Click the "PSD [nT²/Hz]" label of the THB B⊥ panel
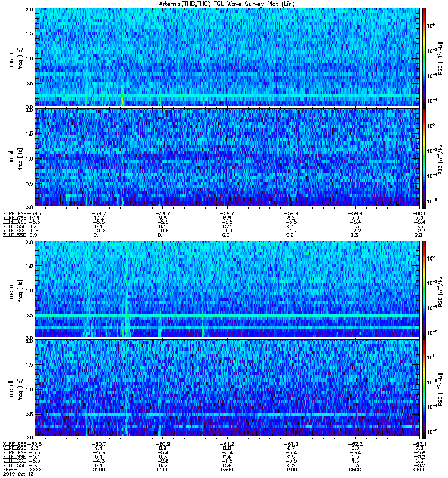The image size is (448, 478). pos(440,58)
